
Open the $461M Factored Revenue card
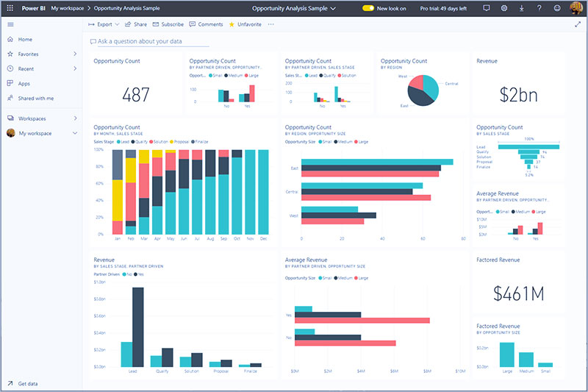click(518, 283)
